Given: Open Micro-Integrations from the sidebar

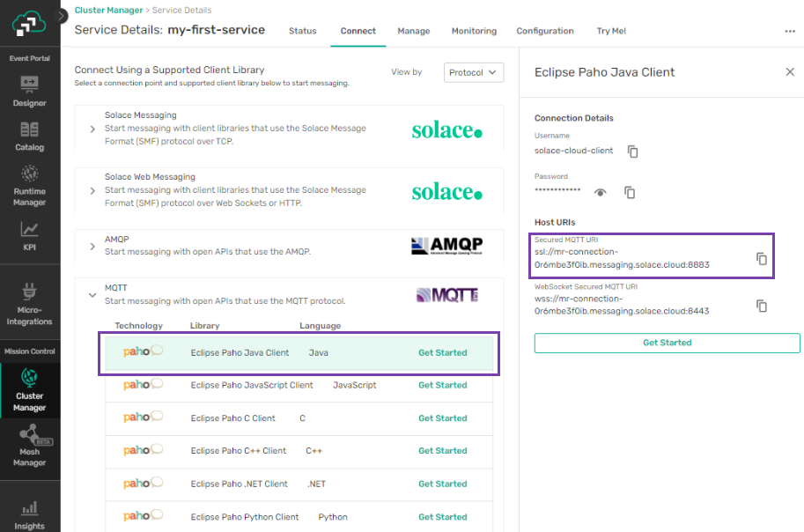Looking at the screenshot, I should 29,305.
